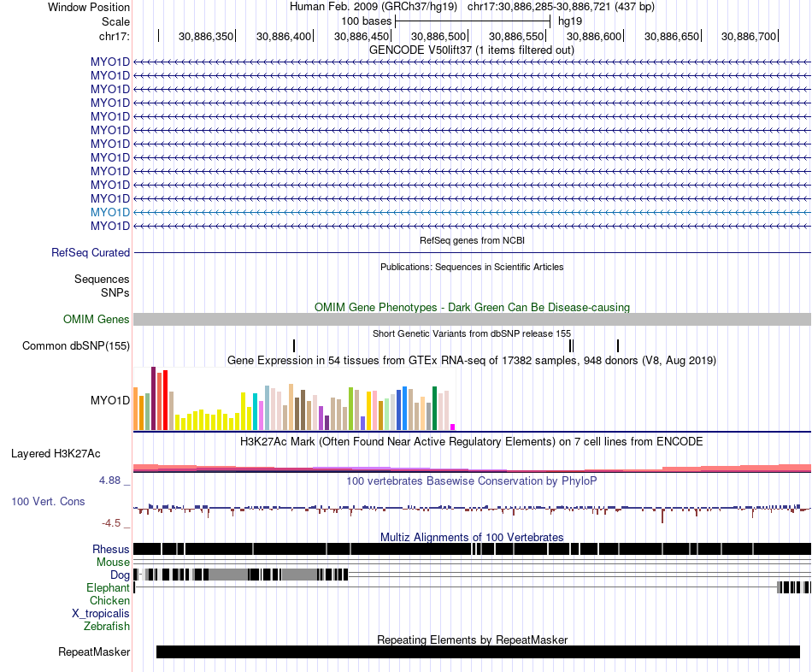Click the Elephant alignment label

108,588
